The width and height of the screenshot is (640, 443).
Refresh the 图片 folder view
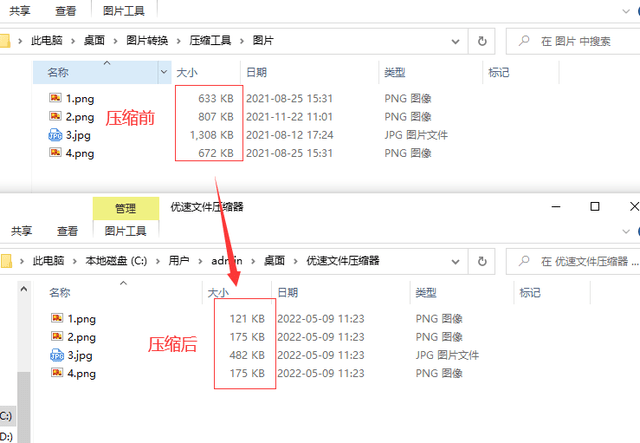[x=483, y=41]
